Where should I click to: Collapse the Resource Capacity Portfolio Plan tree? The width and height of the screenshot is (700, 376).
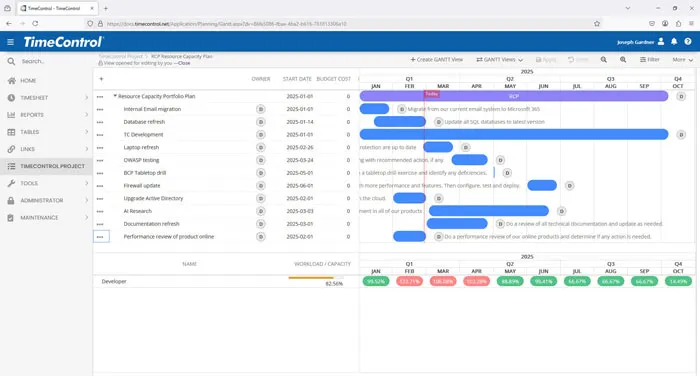tap(115, 96)
